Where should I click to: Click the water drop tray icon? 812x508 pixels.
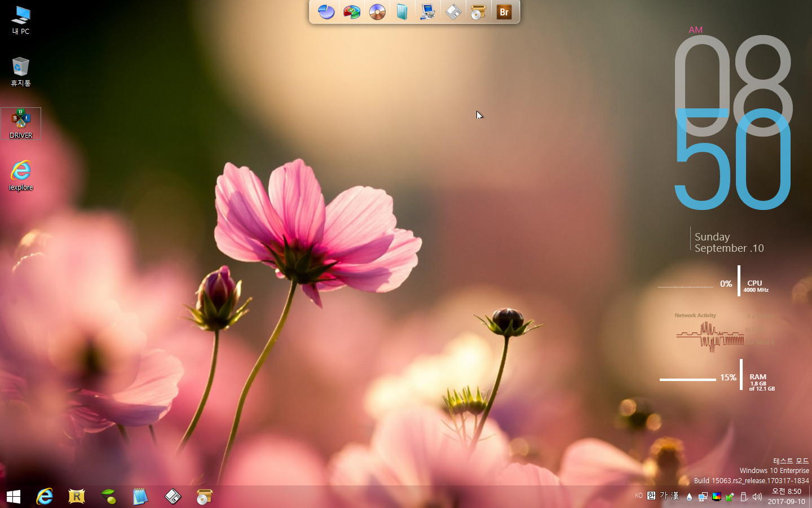[689, 497]
